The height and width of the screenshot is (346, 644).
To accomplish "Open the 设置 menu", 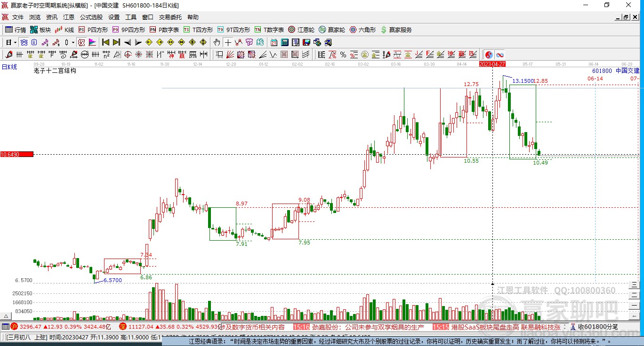I will pyautogui.click(x=114, y=17).
